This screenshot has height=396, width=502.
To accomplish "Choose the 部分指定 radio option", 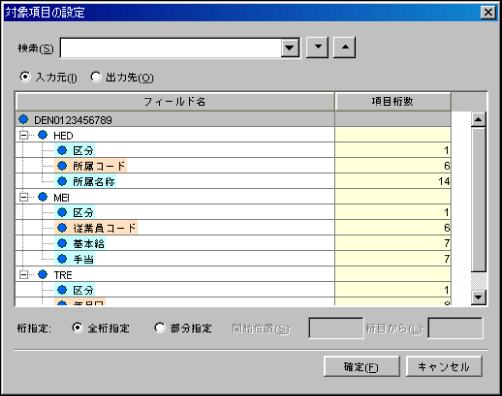I will point(160,328).
